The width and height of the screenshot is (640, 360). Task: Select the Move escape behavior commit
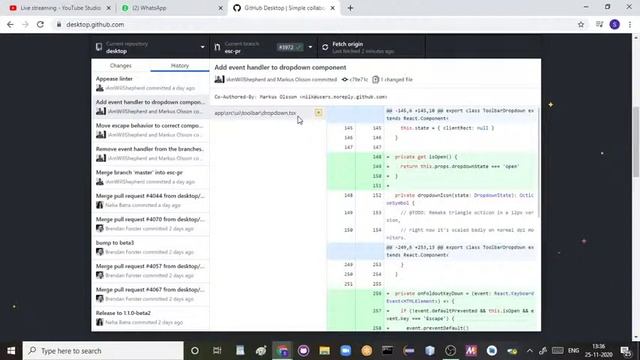pyautogui.click(x=151, y=130)
